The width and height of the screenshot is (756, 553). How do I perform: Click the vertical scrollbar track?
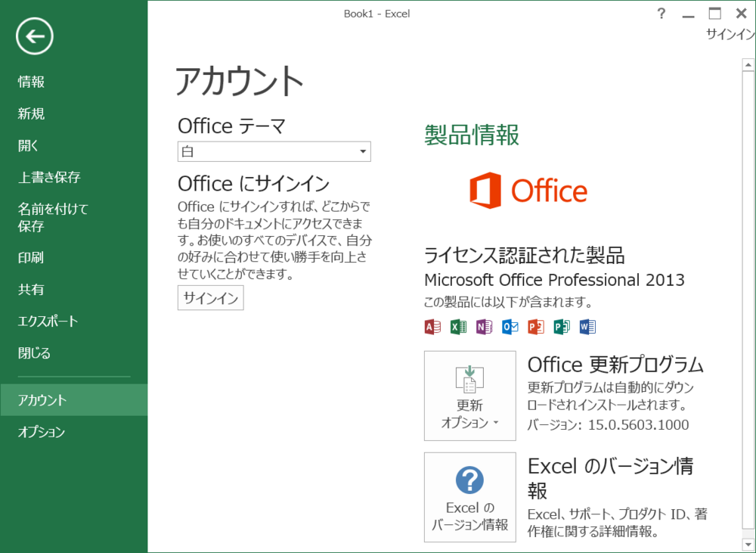[748, 299]
